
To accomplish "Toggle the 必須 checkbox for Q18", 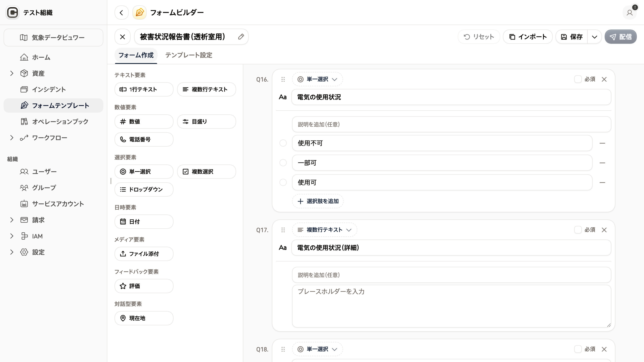I will 578,349.
